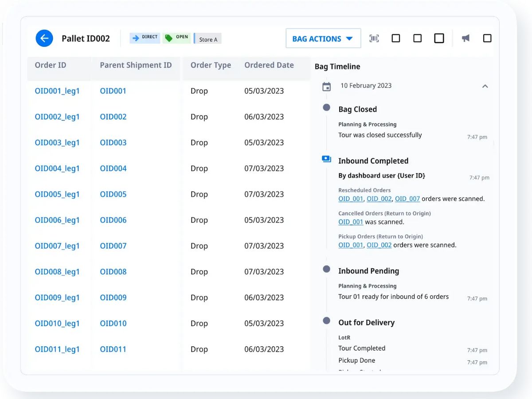Tick the largest checkbox left of the megaphone

(439, 39)
